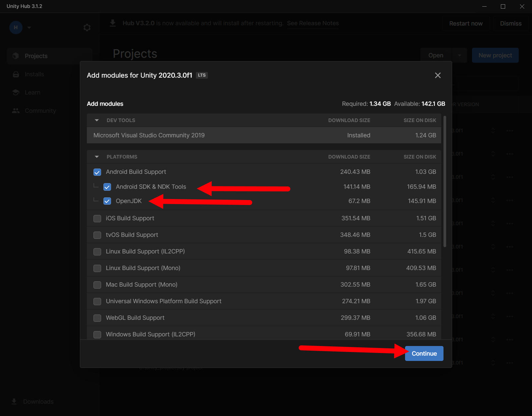Image resolution: width=532 pixels, height=416 pixels.
Task: Click the New project button
Action: (495, 55)
